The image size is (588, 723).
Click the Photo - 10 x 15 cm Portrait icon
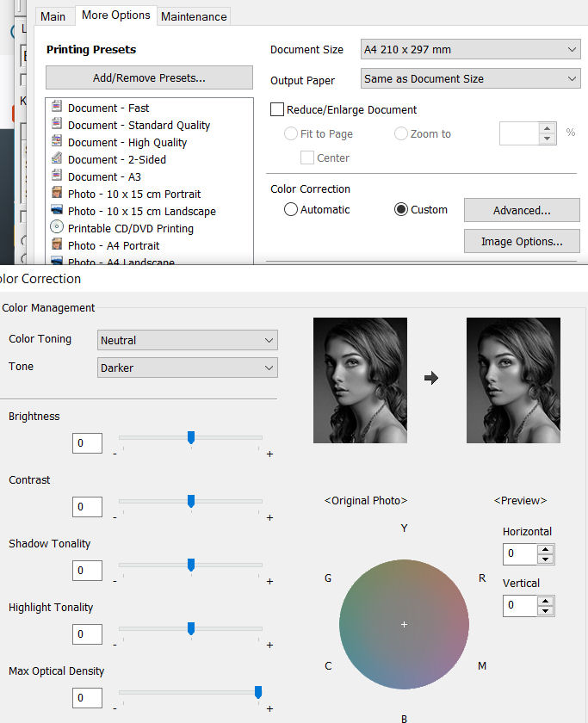pyautogui.click(x=57, y=194)
